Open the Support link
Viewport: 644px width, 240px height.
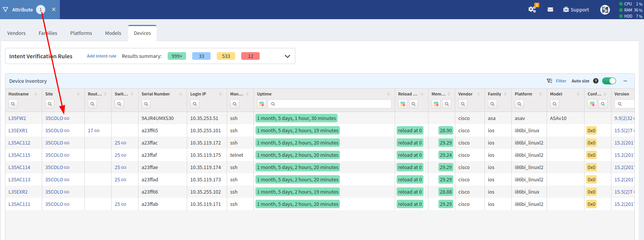coord(576,10)
